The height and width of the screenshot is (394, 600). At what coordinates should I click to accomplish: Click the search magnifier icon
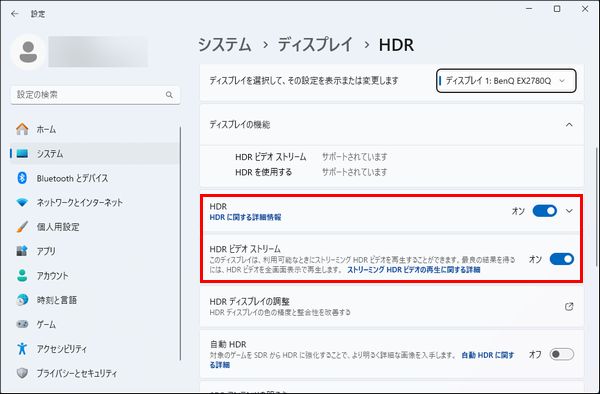169,94
